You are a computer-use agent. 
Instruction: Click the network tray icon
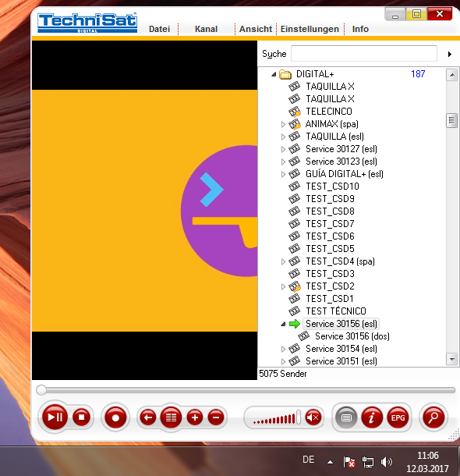(x=368, y=462)
